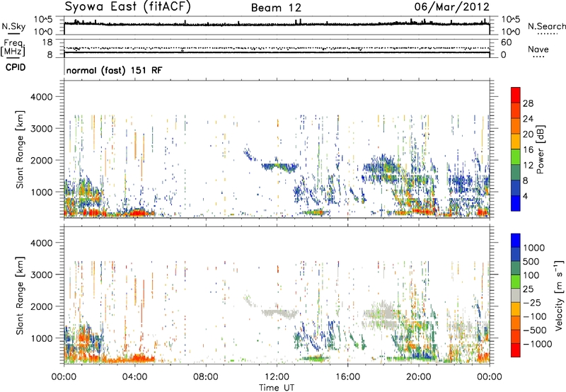Click the "Nave" legend label
The image size is (566, 392).
(x=538, y=49)
